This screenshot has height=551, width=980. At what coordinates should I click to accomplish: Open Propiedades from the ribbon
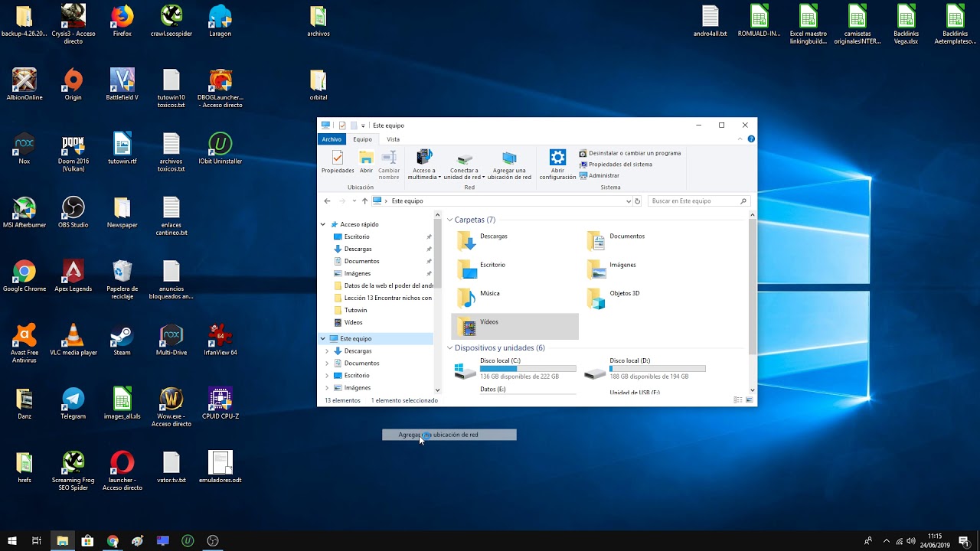click(x=337, y=162)
